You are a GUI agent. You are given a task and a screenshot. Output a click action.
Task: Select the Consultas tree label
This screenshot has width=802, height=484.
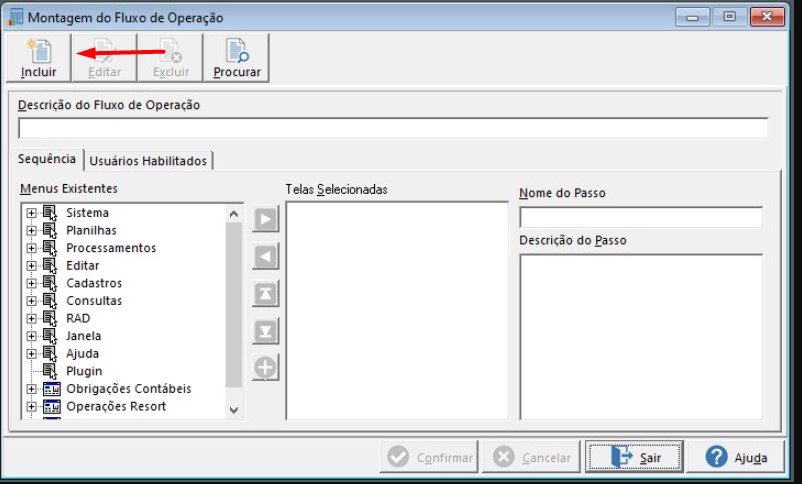pyautogui.click(x=94, y=300)
